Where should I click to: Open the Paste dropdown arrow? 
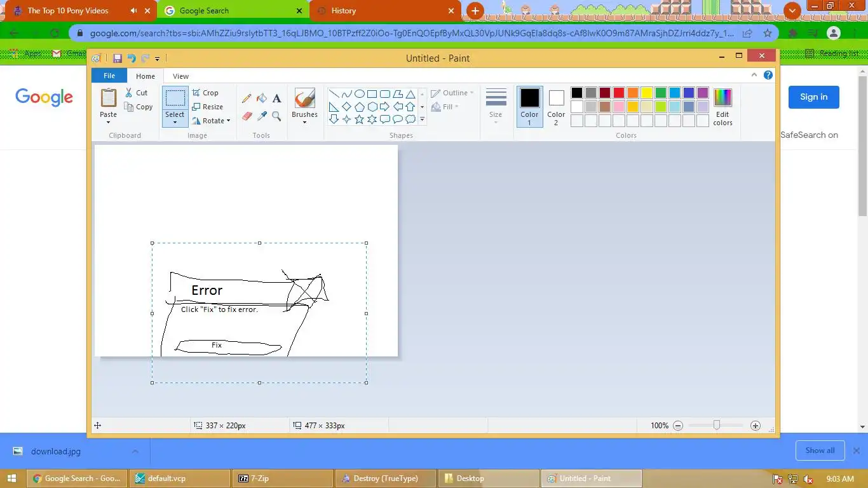pyautogui.click(x=109, y=122)
